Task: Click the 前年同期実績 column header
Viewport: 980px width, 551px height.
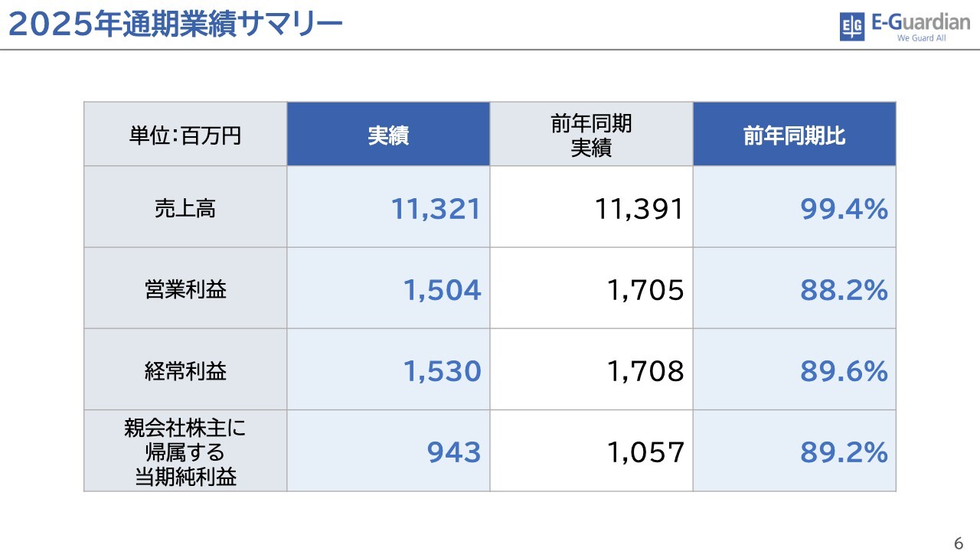Action: coord(591,135)
